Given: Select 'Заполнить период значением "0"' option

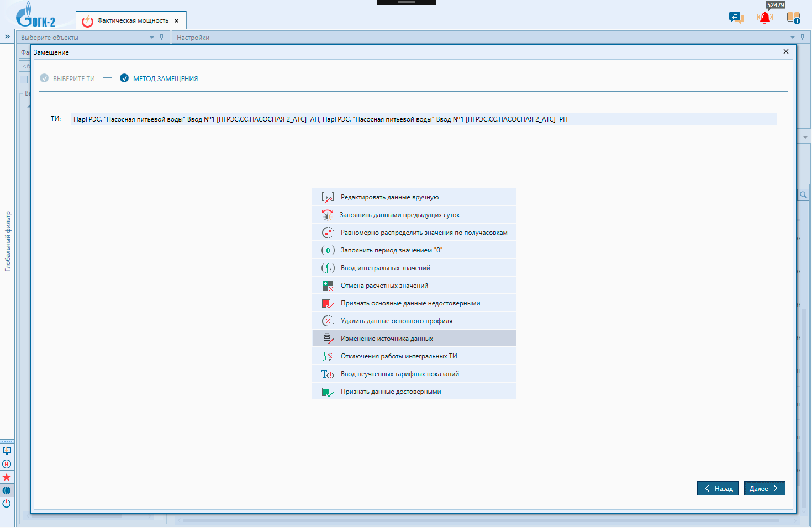Looking at the screenshot, I should click(x=414, y=250).
